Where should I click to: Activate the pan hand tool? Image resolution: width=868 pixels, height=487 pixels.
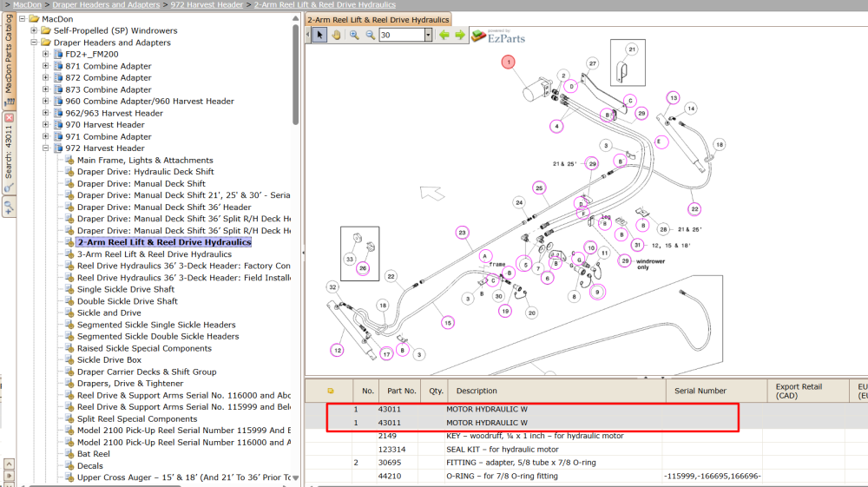pos(336,35)
